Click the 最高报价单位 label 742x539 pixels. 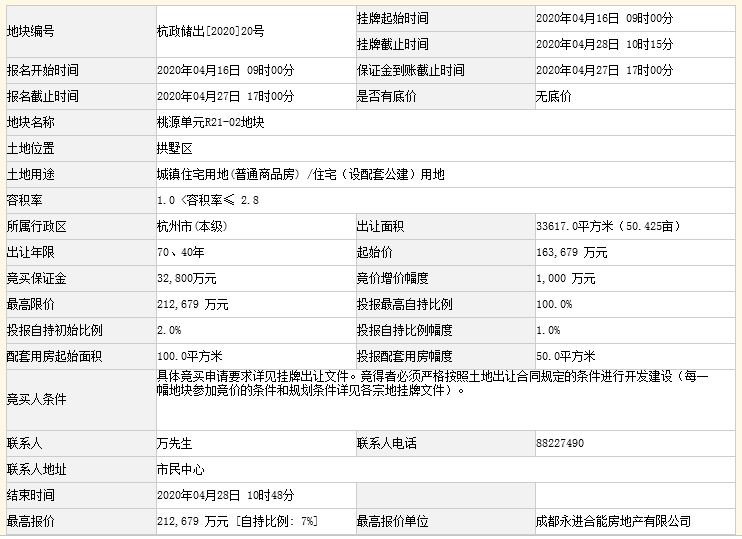click(x=393, y=521)
